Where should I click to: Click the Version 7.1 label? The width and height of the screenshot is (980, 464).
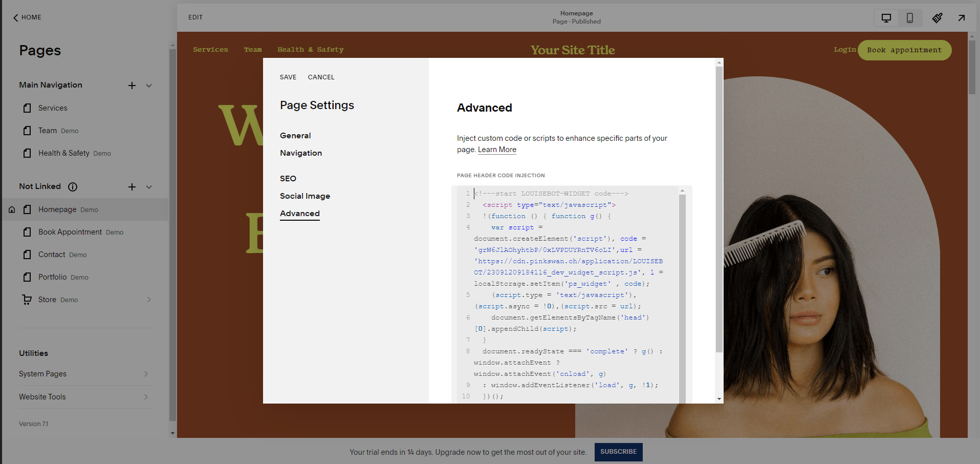tap(34, 424)
